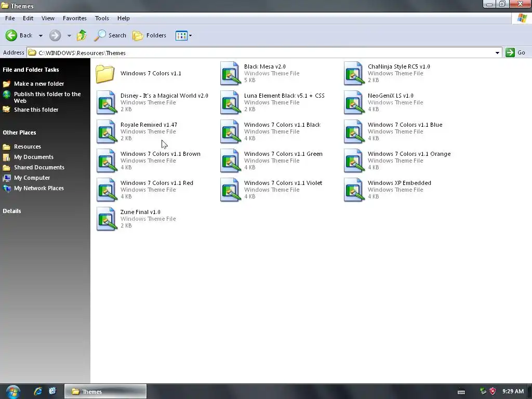Click Share this folder link
The width and height of the screenshot is (532, 399).
(x=36, y=110)
